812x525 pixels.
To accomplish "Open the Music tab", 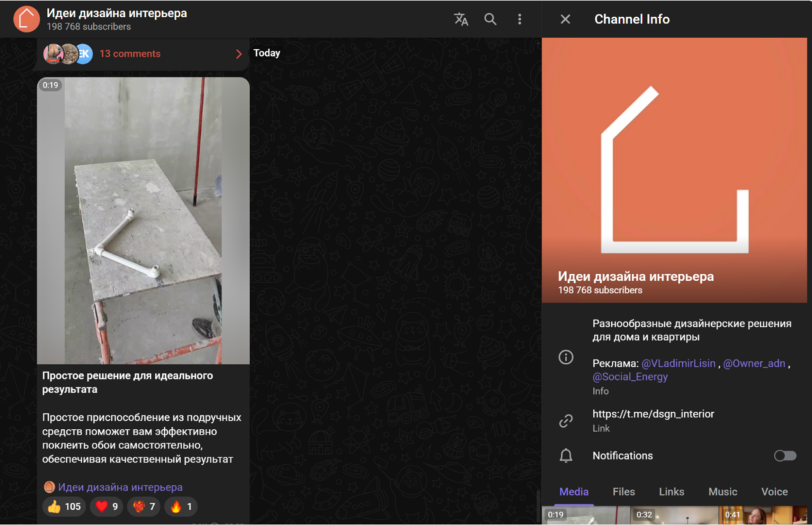I will click(x=722, y=492).
